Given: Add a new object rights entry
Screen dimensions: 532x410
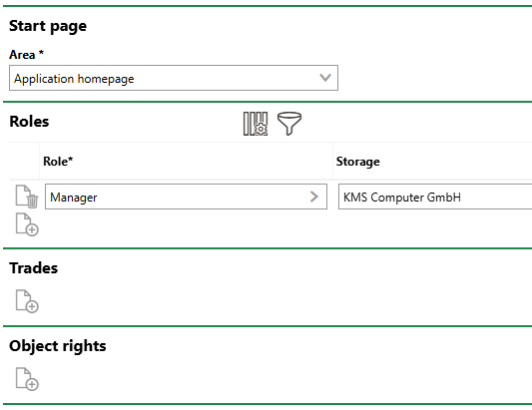Looking at the screenshot, I should tap(27, 379).
